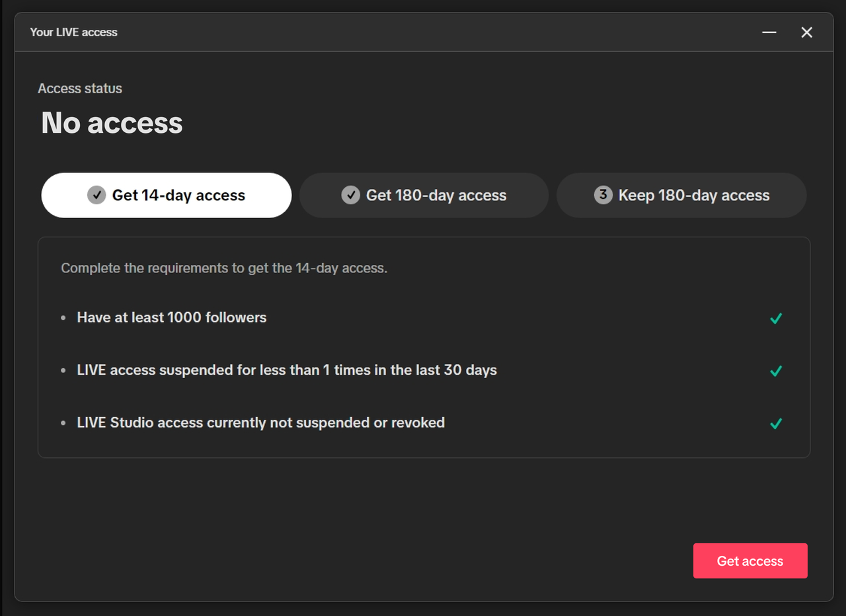Click the requirements instruction text

pyautogui.click(x=225, y=268)
